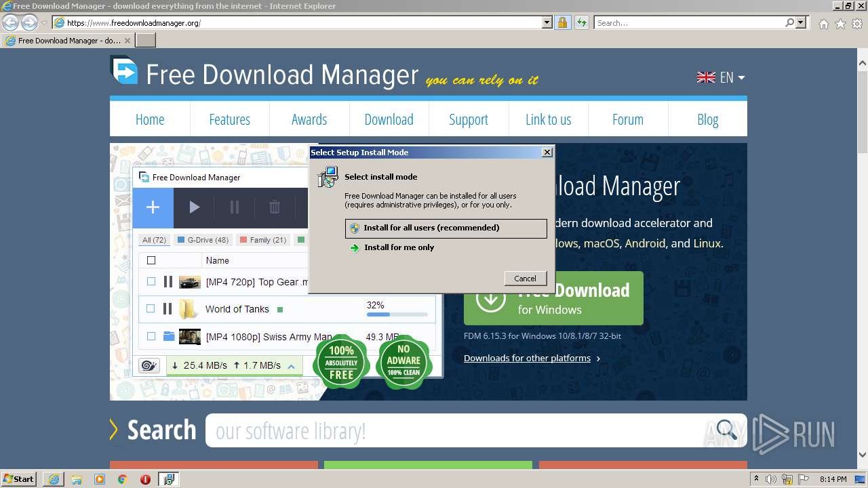Open Favorites star icon
This screenshot has height=488, width=868.
(840, 24)
